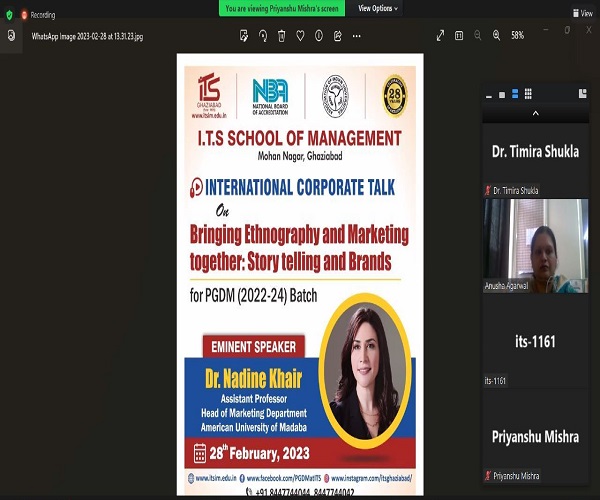Click the 28th February, 2023 date text
The width and height of the screenshot is (600, 500).
tap(259, 453)
